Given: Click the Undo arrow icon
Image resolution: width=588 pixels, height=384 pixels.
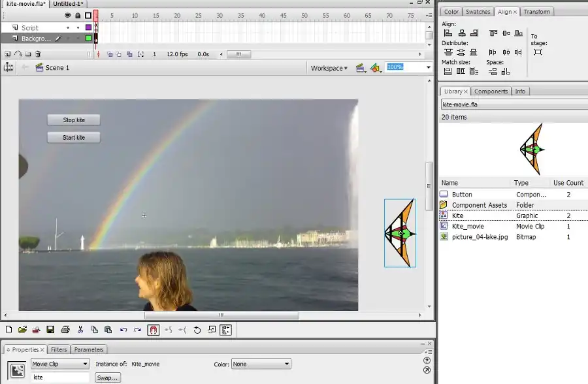Looking at the screenshot, I should 123,330.
